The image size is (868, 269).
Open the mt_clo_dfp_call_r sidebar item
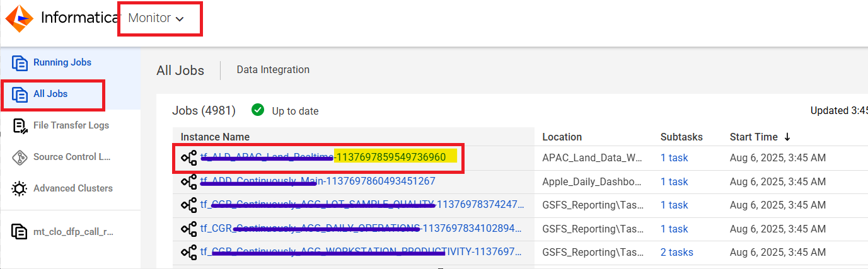pyautogui.click(x=73, y=232)
